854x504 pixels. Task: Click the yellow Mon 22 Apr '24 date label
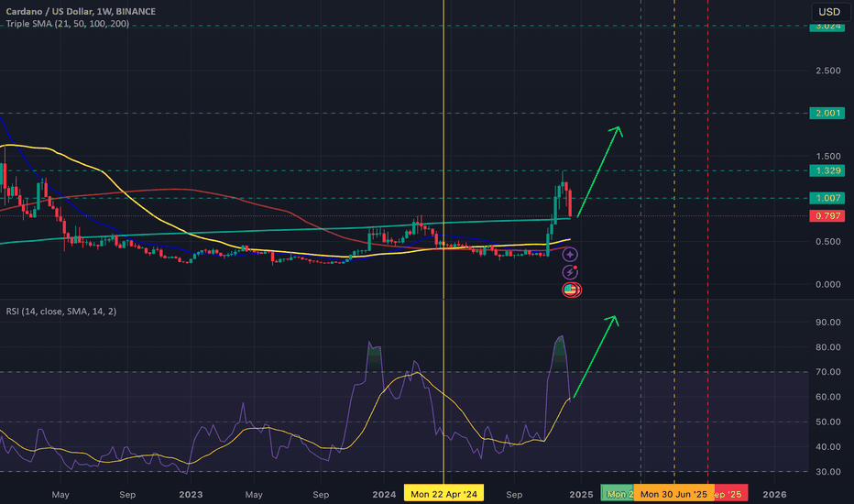pos(443,494)
